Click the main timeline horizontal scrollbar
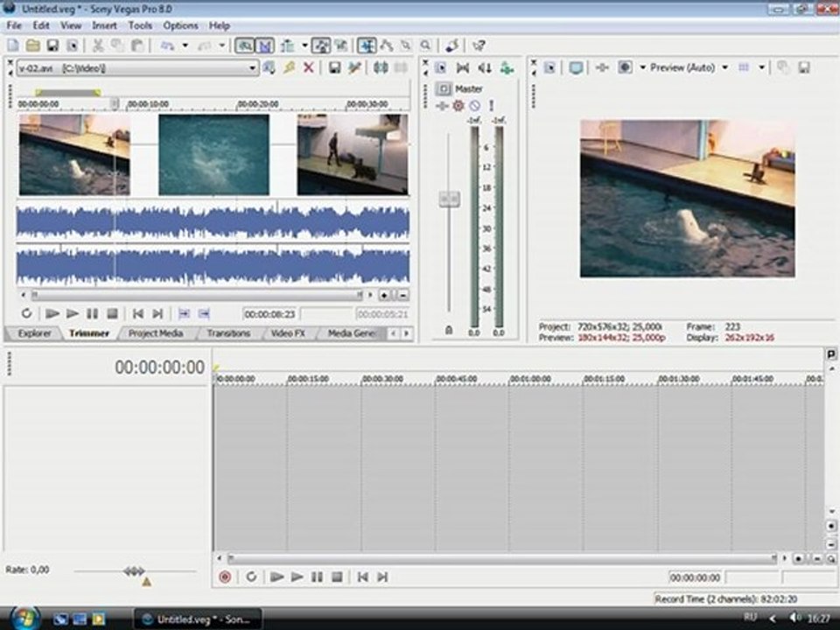Viewport: 840px width, 630px height. click(501, 558)
